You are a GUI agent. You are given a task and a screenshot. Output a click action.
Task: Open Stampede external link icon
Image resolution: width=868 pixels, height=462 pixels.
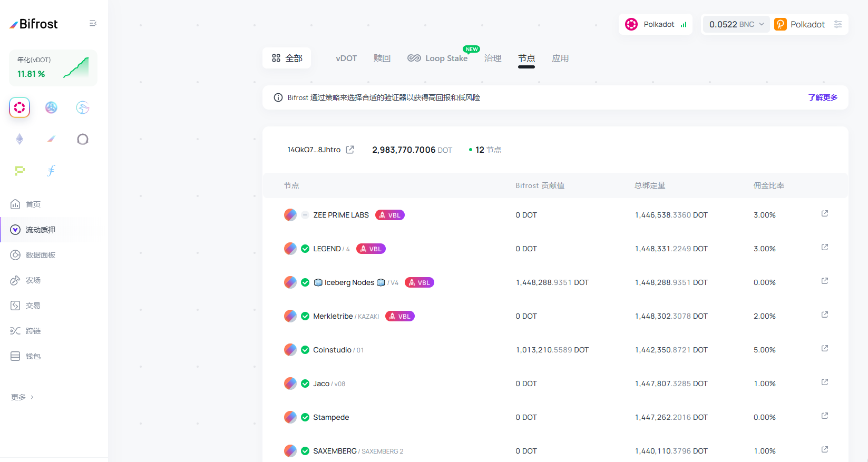825,416
